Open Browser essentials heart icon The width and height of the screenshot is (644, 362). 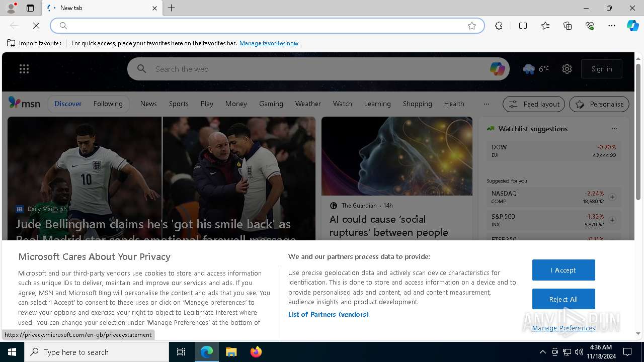[590, 26]
